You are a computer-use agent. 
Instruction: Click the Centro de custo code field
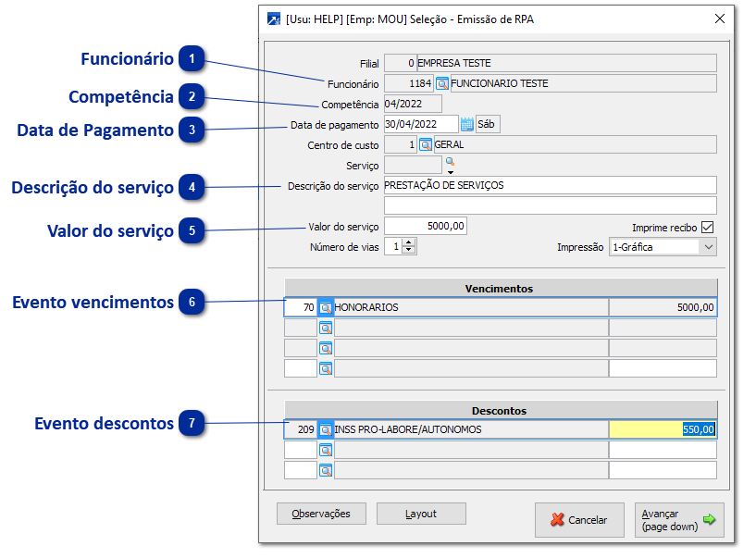tap(400, 144)
